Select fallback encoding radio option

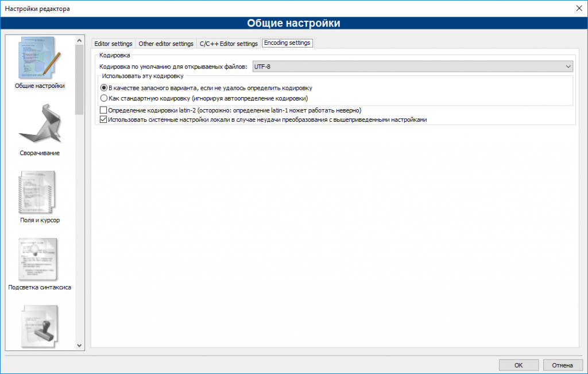click(x=103, y=88)
